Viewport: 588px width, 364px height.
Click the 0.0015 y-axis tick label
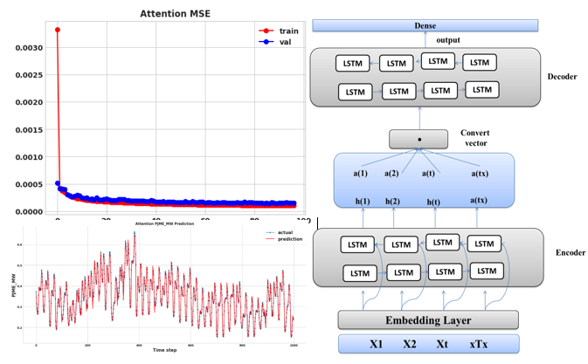pos(29,130)
